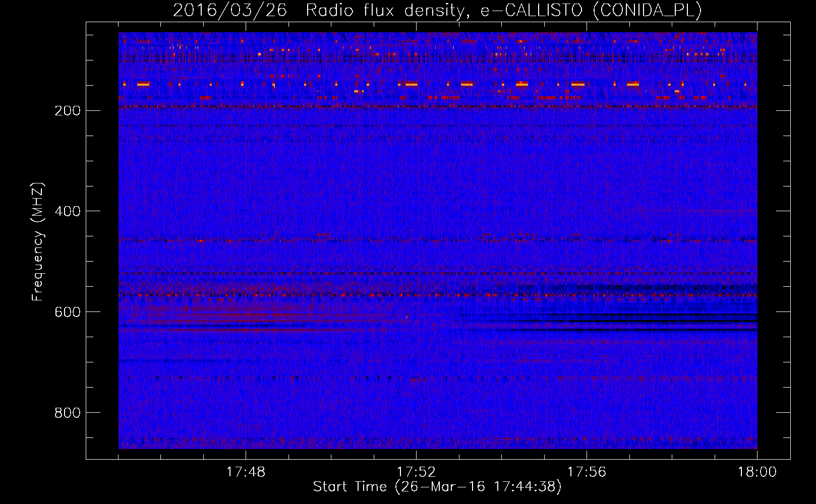Click the "17:52" time tick label
This screenshot has width=816, height=504.
pyautogui.click(x=416, y=472)
